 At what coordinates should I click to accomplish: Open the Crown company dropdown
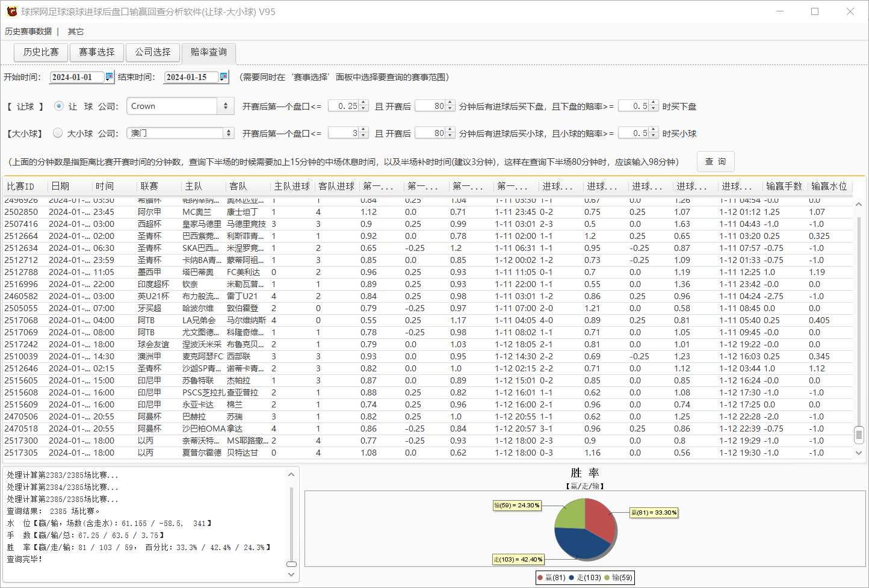tap(225, 106)
